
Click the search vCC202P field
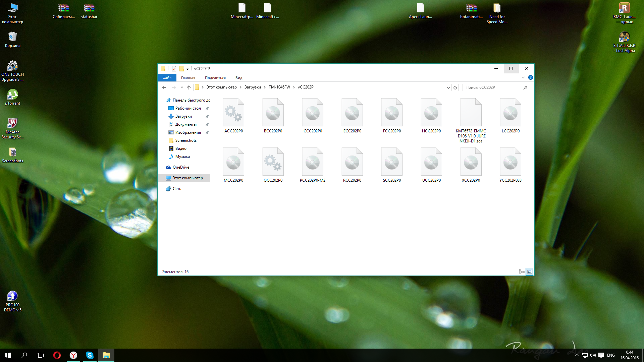(x=493, y=87)
